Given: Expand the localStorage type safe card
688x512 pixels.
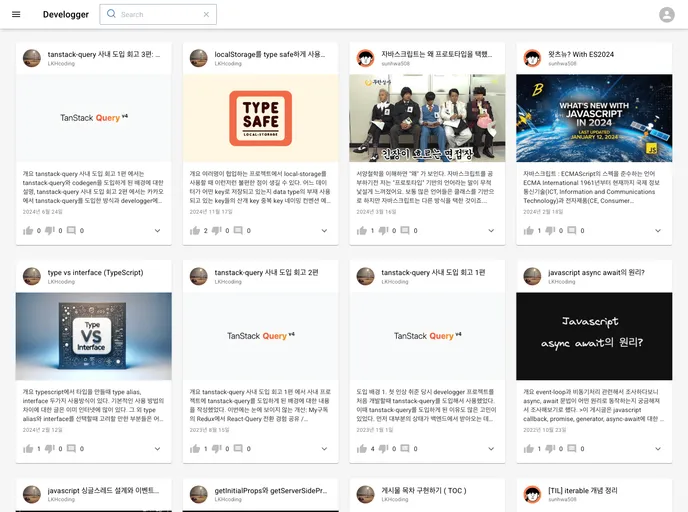Looking at the screenshot, I should pos(324,230).
